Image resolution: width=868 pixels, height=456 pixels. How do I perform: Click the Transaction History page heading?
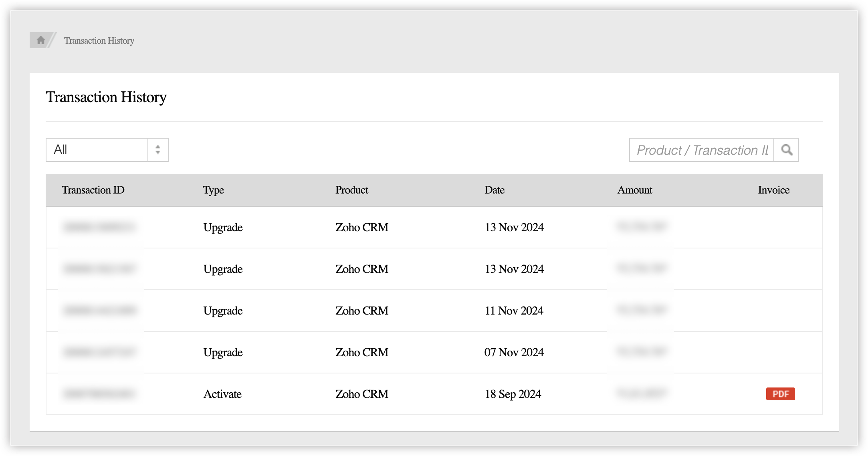pos(106,97)
